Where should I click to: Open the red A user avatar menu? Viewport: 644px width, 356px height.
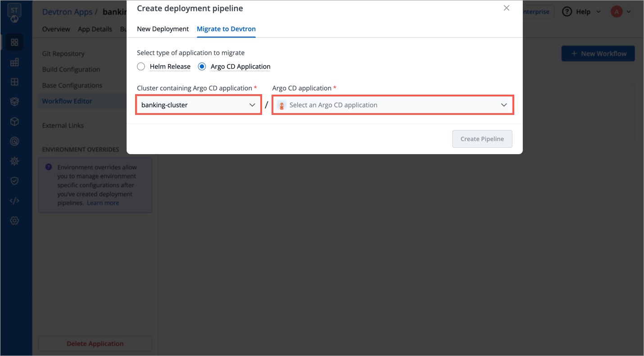(617, 11)
